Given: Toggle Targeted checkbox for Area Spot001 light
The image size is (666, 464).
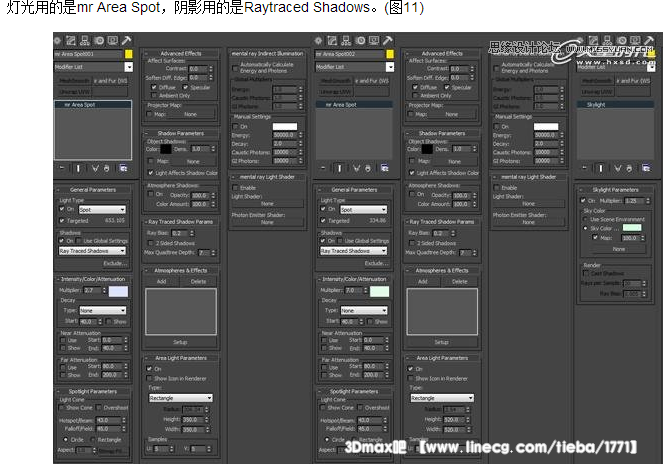Looking at the screenshot, I should pyautogui.click(x=62, y=221).
